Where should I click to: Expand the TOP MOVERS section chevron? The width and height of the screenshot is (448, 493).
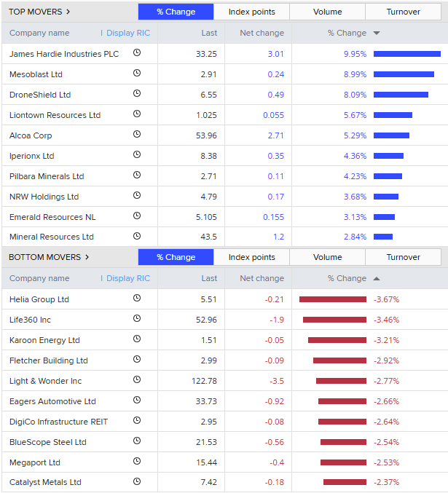coord(68,12)
